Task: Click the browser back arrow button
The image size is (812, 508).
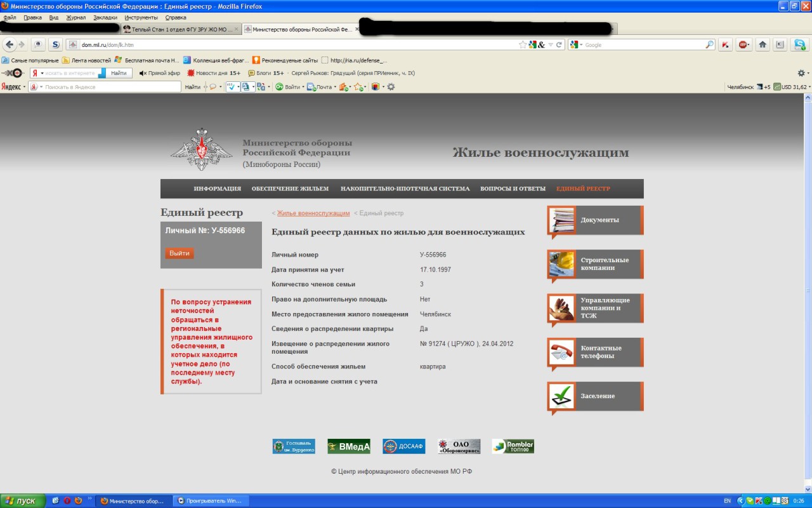Action: [10, 44]
